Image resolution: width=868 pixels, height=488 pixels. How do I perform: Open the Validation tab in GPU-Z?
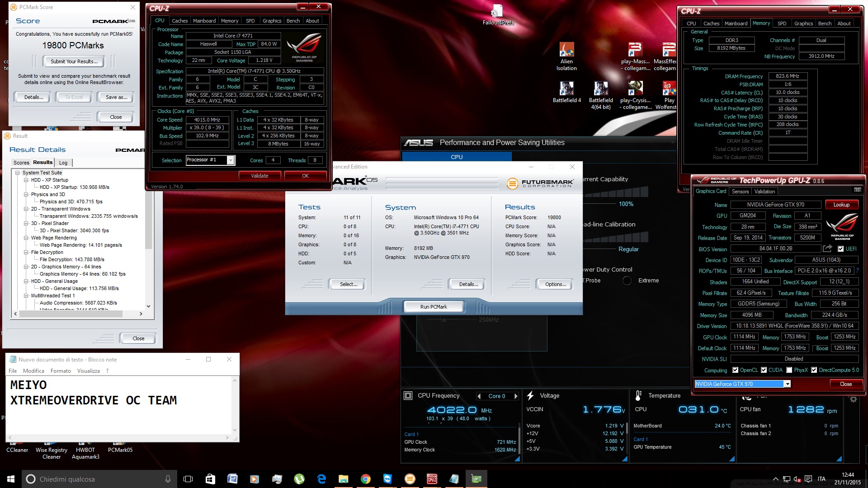(764, 192)
